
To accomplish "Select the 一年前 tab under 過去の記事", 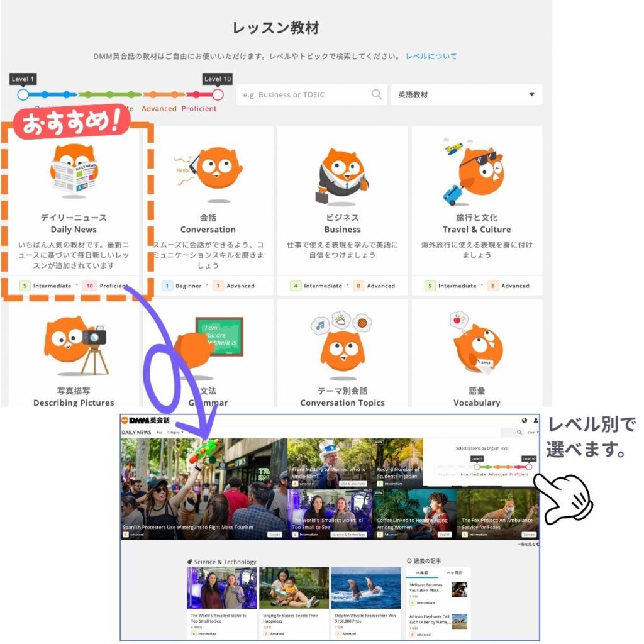I will click(x=422, y=572).
